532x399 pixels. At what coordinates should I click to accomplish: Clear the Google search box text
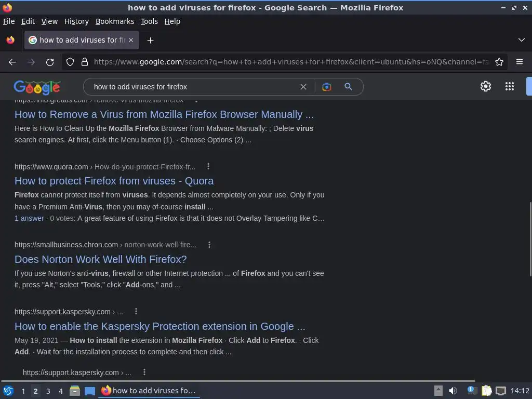click(303, 87)
